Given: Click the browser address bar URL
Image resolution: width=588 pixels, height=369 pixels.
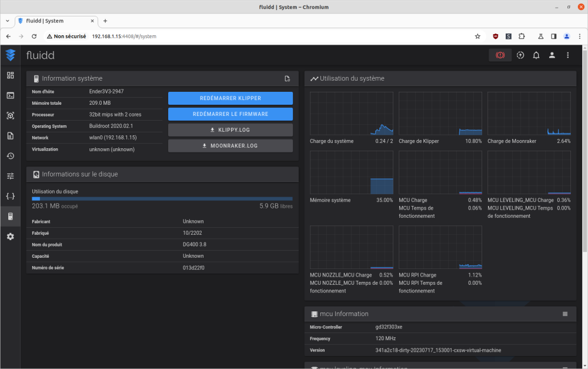Looking at the screenshot, I should (124, 36).
